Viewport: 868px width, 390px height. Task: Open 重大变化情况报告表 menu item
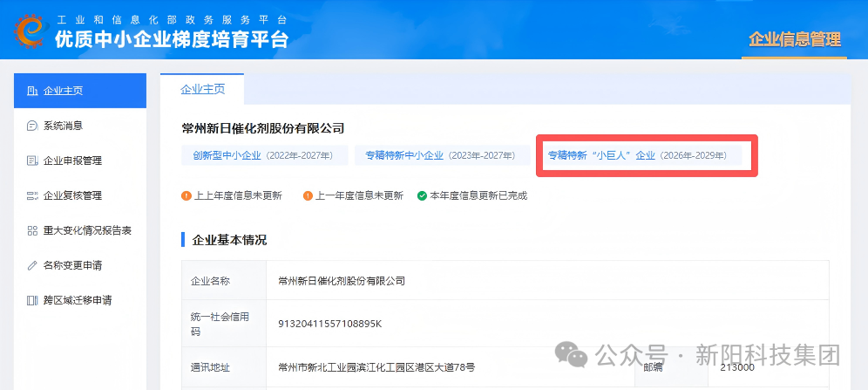80,230
